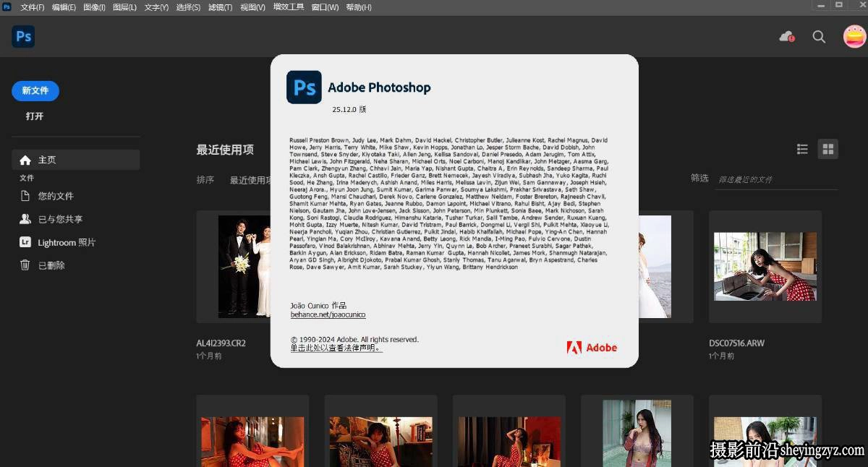
Task: Click the legal notice link 单击此处以查看法律声明
Action: pyautogui.click(x=336, y=348)
